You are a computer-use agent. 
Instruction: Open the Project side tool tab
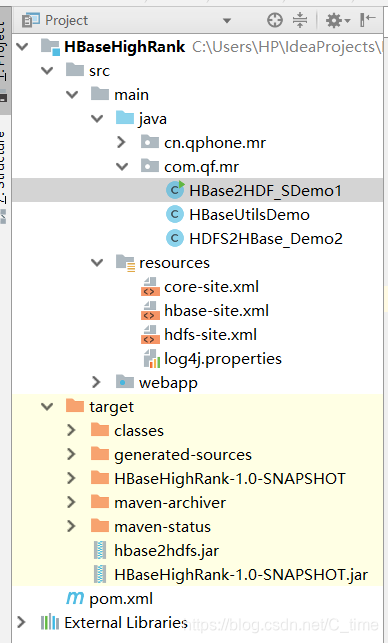(5, 62)
